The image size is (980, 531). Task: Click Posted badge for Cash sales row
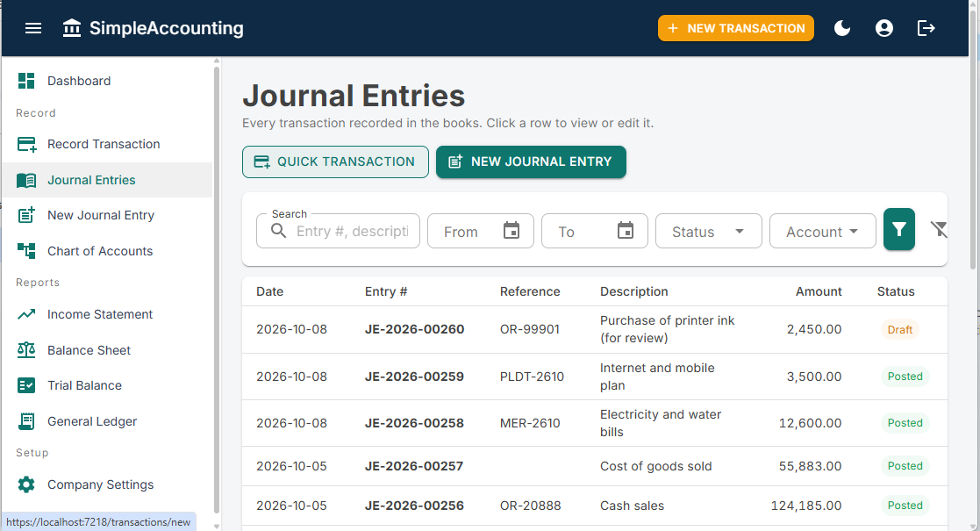click(905, 506)
